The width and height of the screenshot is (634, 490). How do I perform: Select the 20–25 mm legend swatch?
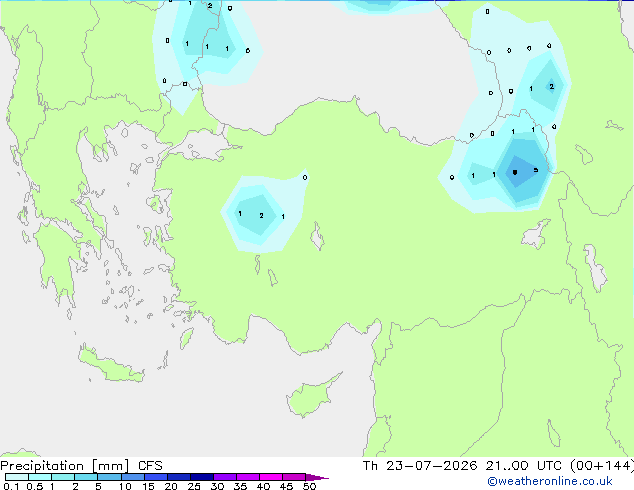tap(178, 477)
